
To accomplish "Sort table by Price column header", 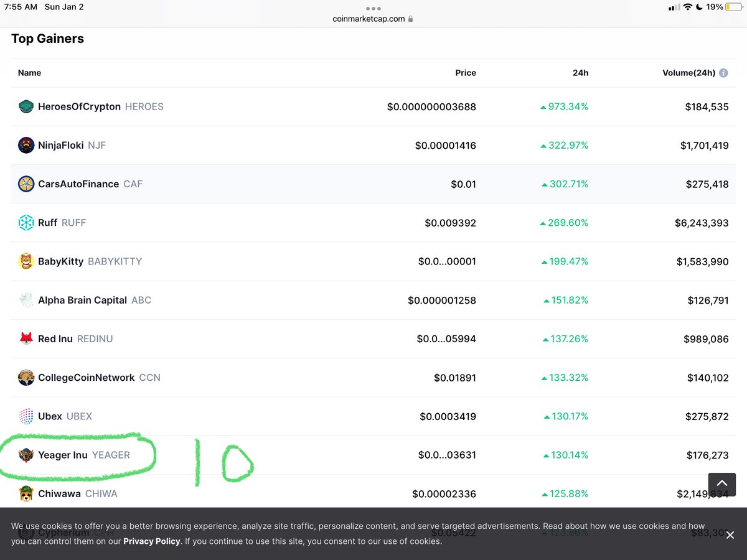I will pyautogui.click(x=466, y=73).
